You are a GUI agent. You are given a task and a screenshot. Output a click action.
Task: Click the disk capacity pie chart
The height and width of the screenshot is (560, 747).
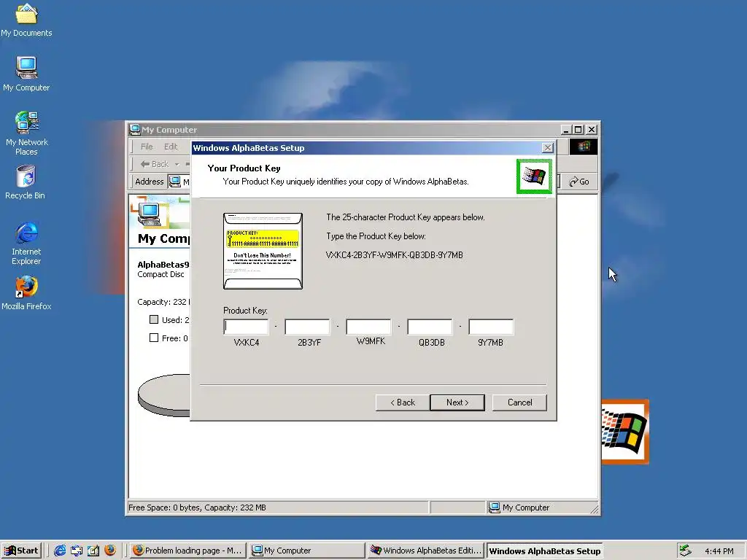[x=164, y=394]
